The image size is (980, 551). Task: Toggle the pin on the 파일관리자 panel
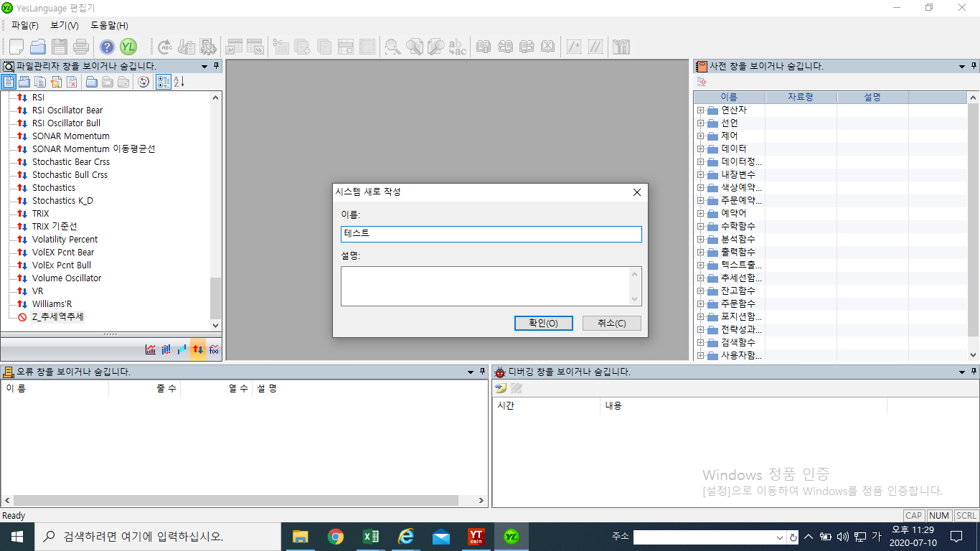[x=217, y=66]
